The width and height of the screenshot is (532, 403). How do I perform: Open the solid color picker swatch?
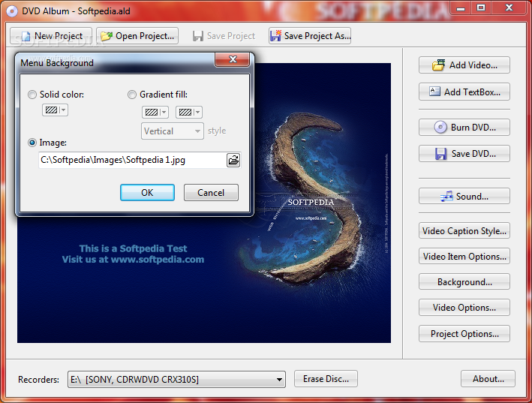[x=55, y=110]
